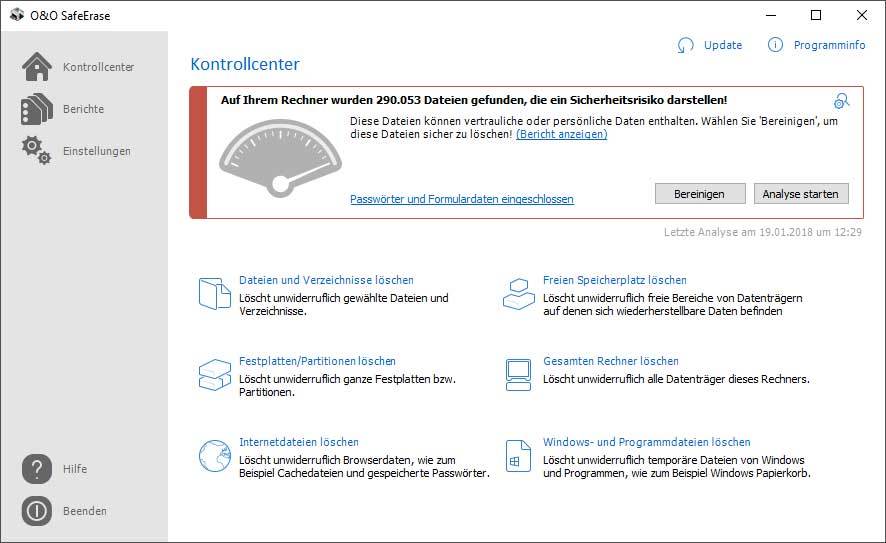Click the Beenden power icon
886x543 pixels.
pyautogui.click(x=37, y=511)
